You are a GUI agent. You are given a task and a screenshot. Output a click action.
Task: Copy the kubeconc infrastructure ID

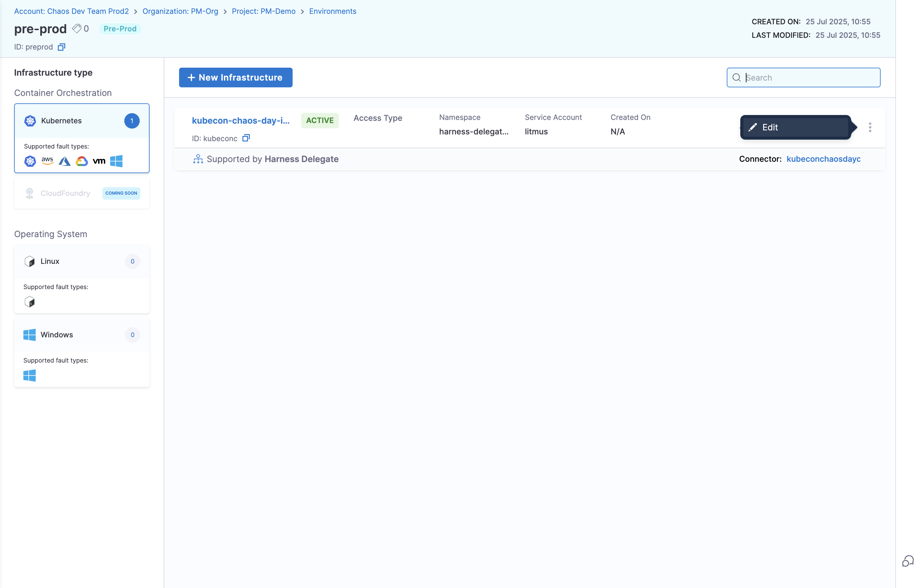pos(246,138)
